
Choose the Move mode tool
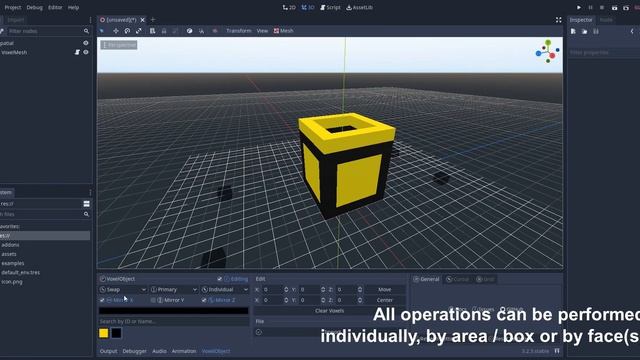116,31
